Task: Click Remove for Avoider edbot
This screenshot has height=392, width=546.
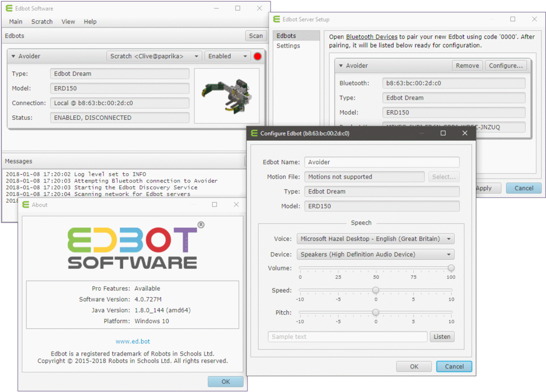Action: tap(467, 66)
